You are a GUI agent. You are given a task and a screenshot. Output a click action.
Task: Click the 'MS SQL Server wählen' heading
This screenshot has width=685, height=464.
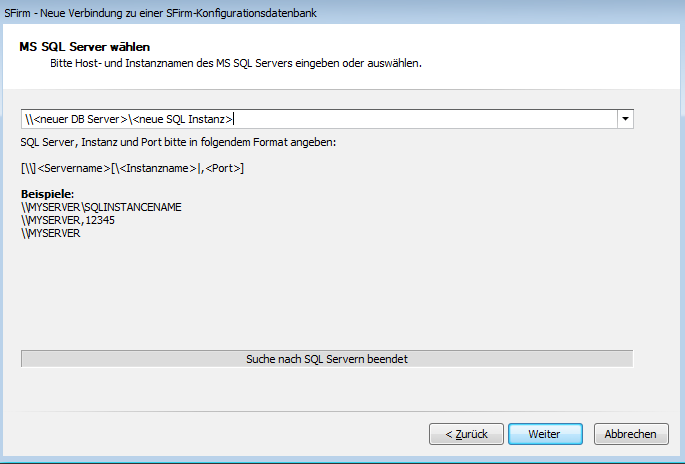click(x=84, y=47)
